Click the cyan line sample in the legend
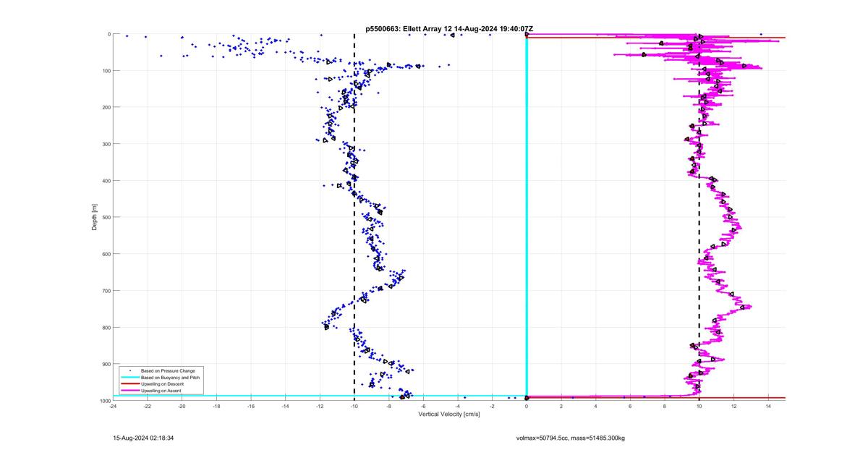The image size is (868, 450). click(129, 378)
